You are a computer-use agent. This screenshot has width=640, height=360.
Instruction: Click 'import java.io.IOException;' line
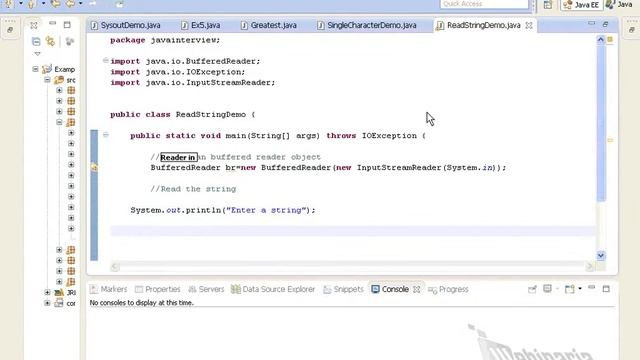point(178,72)
